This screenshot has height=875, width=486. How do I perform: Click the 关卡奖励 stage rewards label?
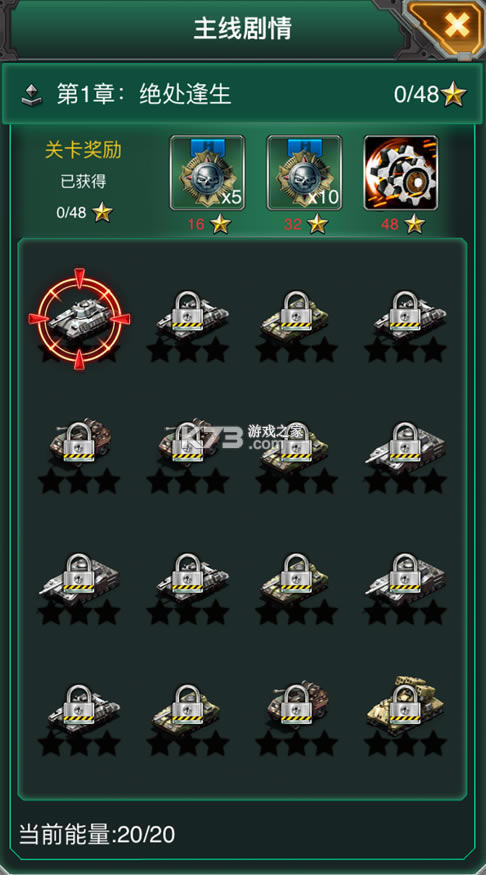pyautogui.click(x=83, y=150)
